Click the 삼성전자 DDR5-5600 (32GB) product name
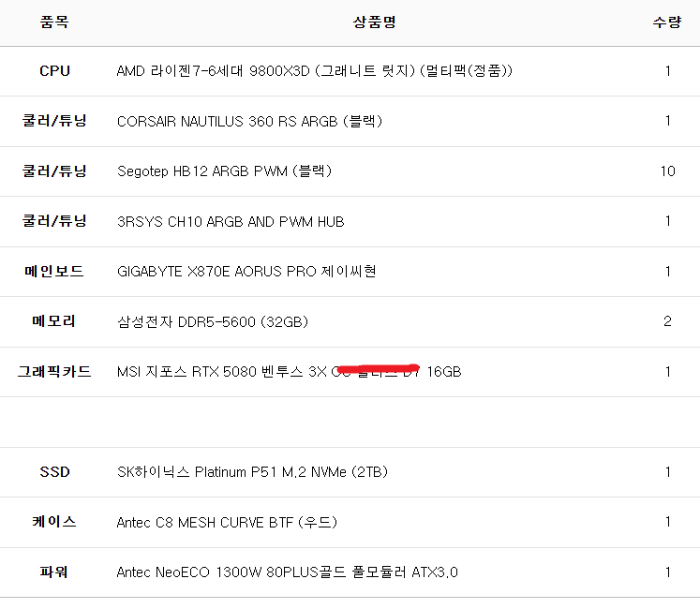The height and width of the screenshot is (609, 700). (x=213, y=321)
